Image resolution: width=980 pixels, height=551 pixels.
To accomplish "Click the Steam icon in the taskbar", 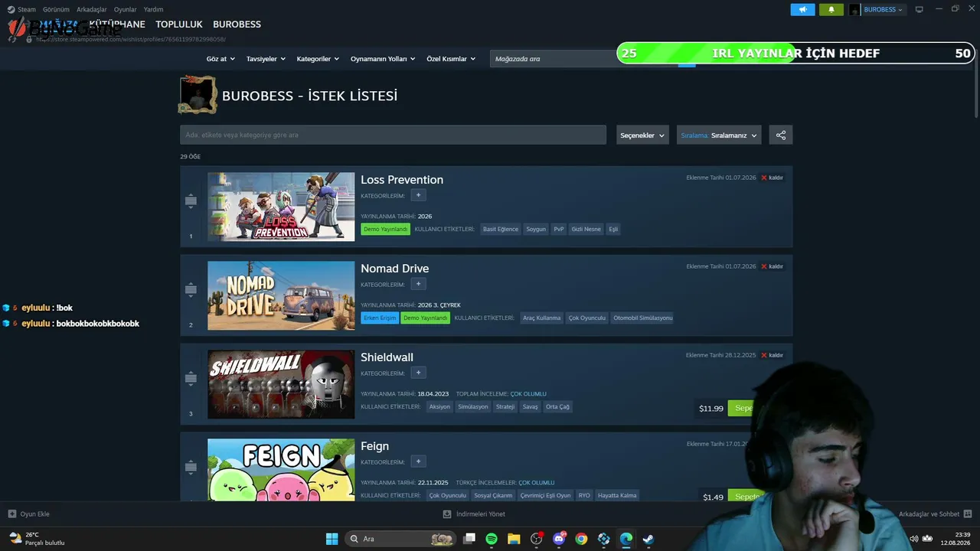I will [648, 539].
